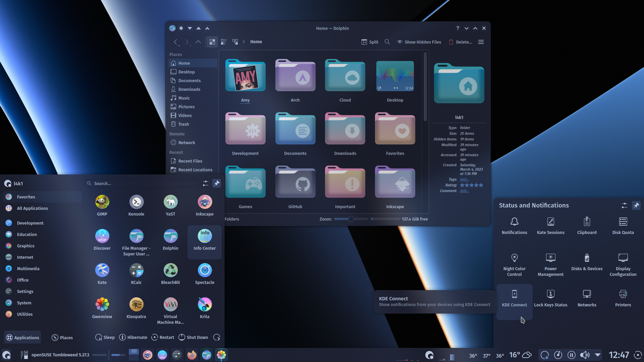Switch Dolphin to compact view mode
644x362 pixels.
pos(223,42)
